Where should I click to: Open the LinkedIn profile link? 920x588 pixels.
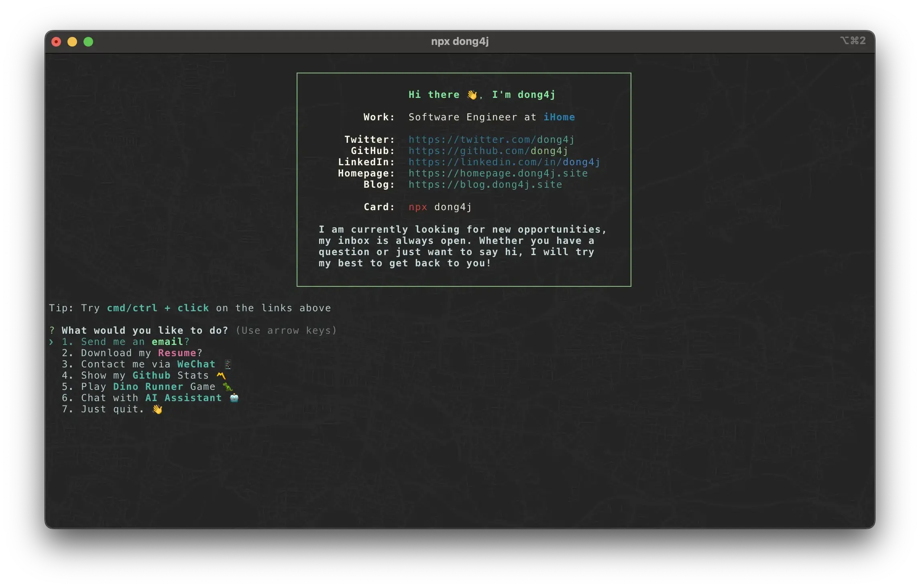coord(504,162)
